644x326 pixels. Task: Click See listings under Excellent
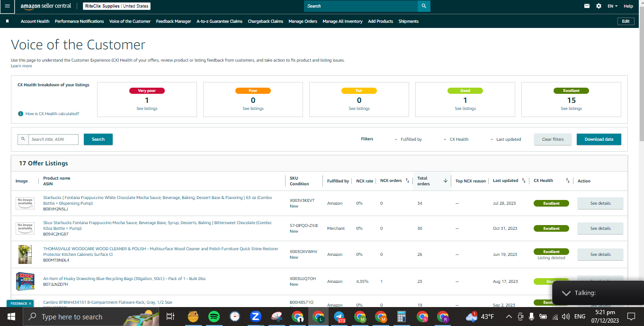click(571, 109)
